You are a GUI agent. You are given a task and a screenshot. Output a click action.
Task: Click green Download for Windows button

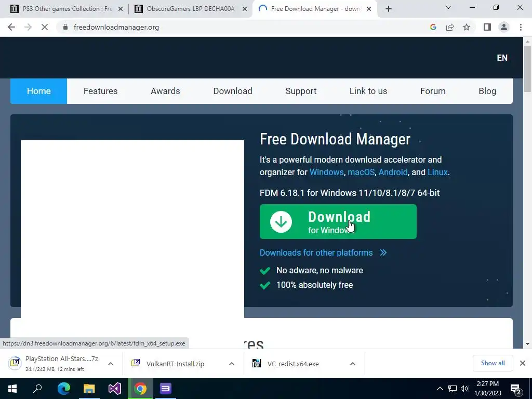click(338, 221)
